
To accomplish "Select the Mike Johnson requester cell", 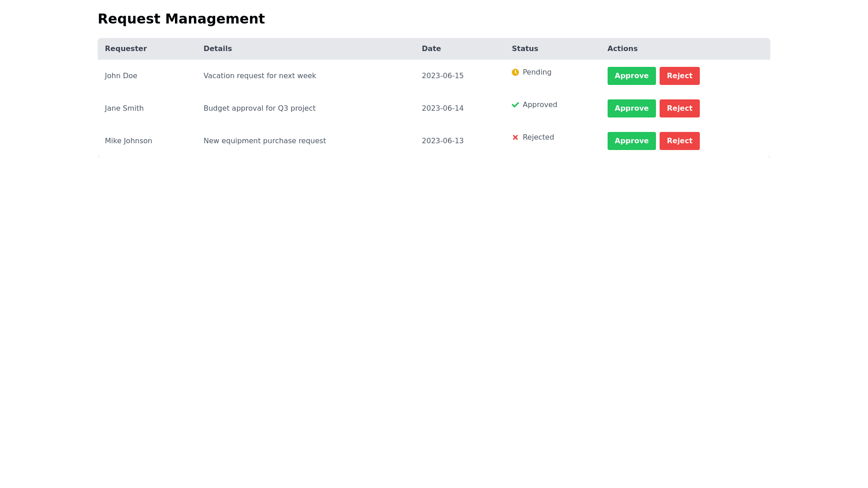I will pos(128,141).
